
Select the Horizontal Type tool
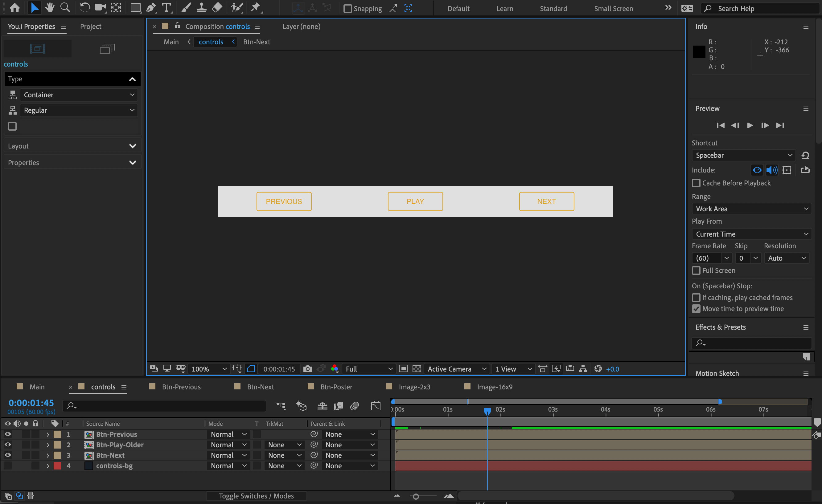click(x=166, y=8)
